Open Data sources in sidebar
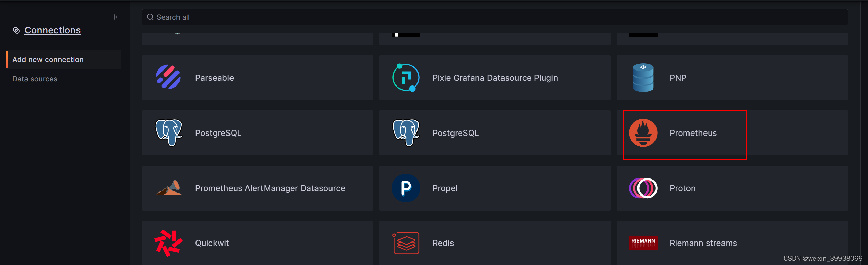Image resolution: width=868 pixels, height=265 pixels. pos(35,79)
